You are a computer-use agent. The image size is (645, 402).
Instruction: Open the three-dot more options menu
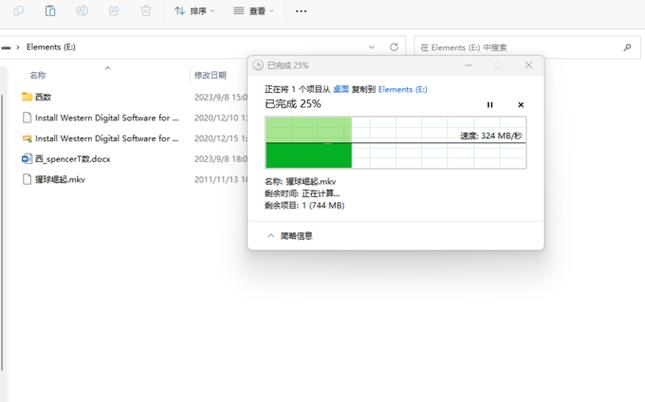(x=301, y=11)
